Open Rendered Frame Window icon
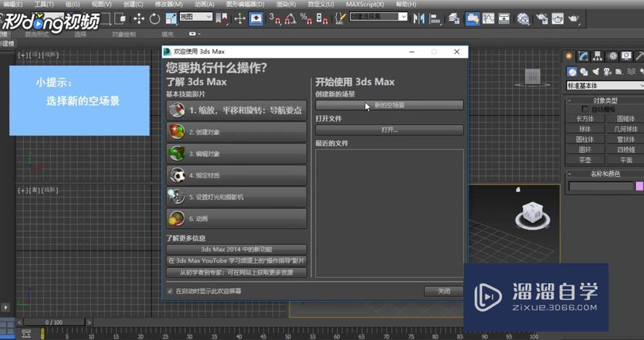This screenshot has height=340, width=644. pyautogui.click(x=558, y=18)
